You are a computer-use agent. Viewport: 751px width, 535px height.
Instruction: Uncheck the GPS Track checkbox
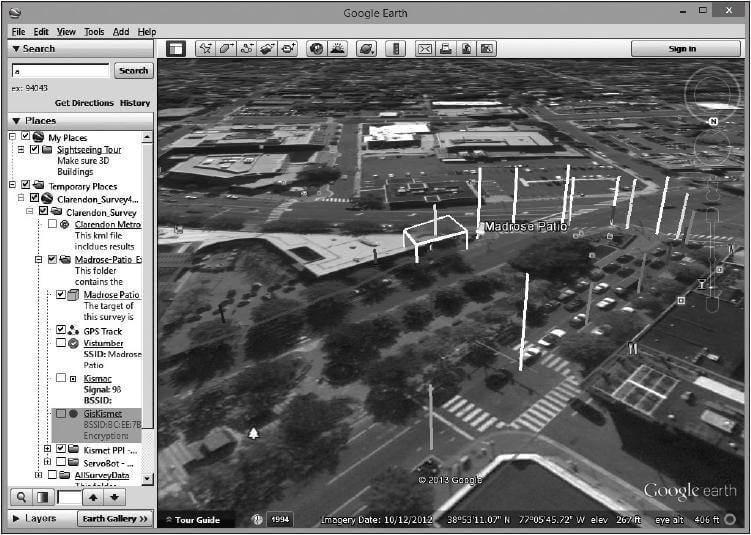tap(61, 329)
